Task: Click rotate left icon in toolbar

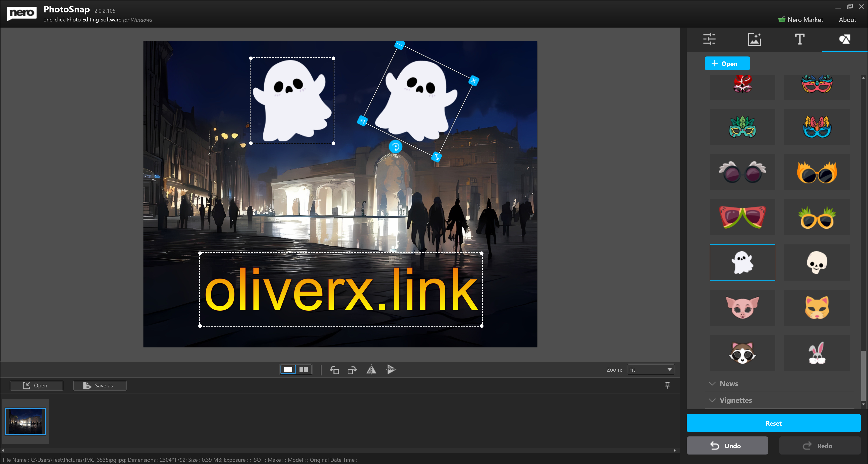Action: 334,370
